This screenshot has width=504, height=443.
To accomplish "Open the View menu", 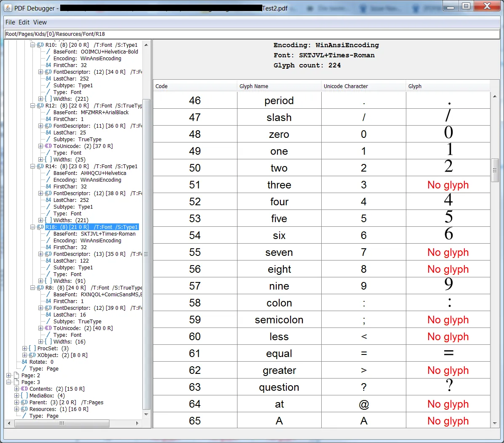I will coord(40,22).
